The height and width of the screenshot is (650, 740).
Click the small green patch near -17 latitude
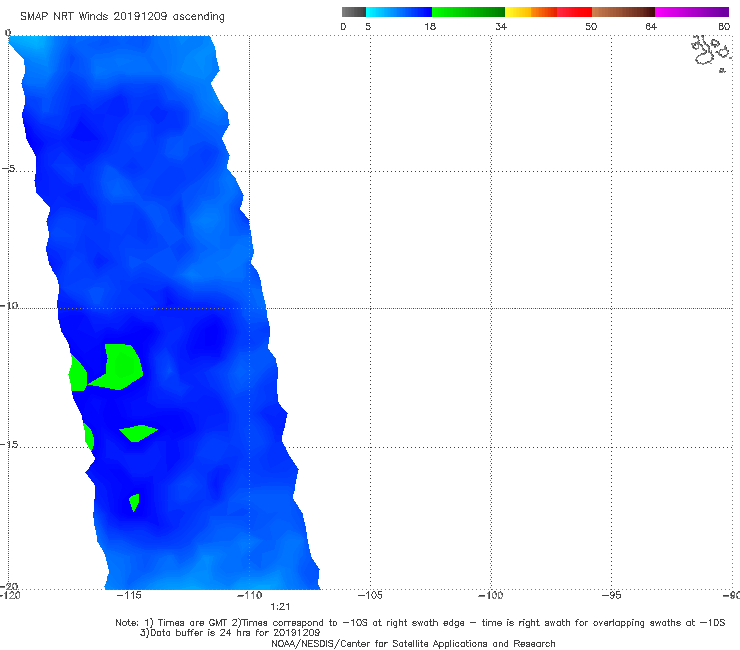(135, 502)
